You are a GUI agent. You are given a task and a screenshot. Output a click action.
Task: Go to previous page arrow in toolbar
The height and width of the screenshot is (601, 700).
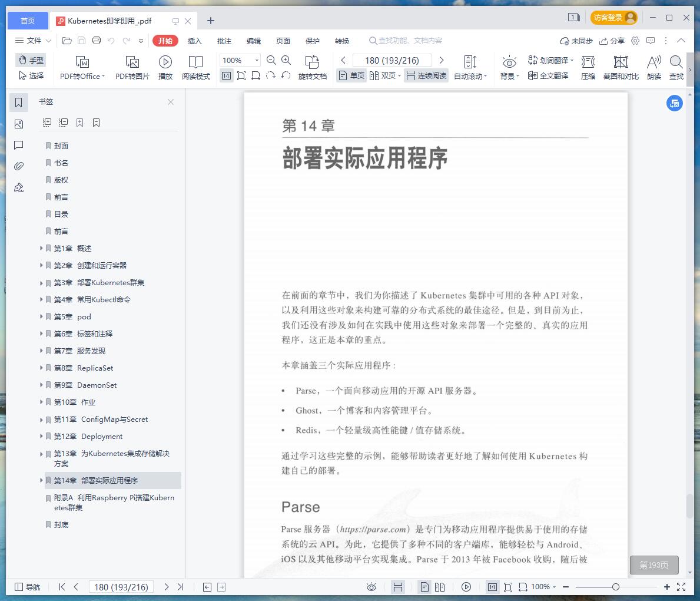pos(343,60)
